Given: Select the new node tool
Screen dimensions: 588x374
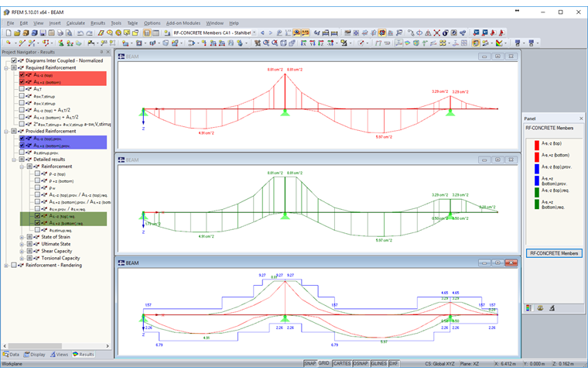Looking at the screenshot, I should 9,43.
